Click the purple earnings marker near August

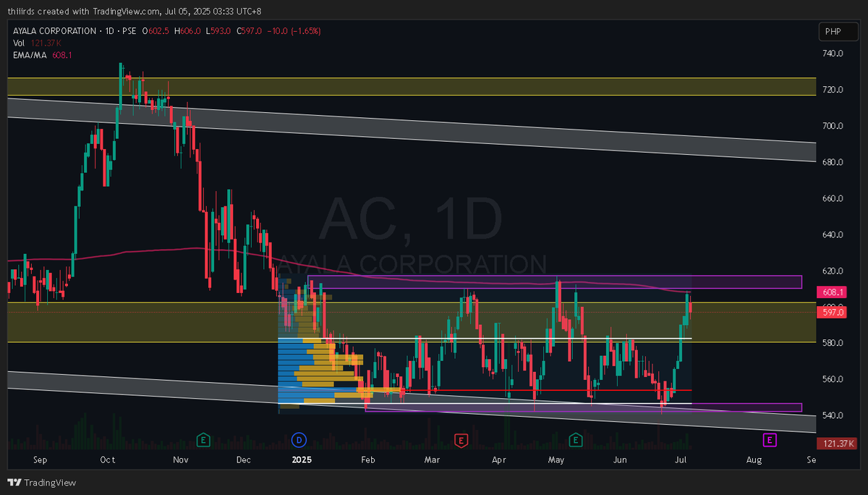[x=770, y=439]
